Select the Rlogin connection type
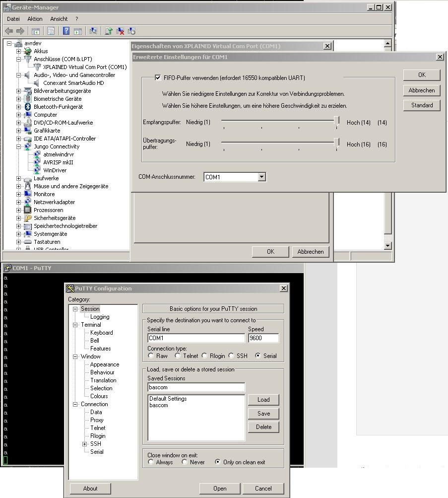The height and width of the screenshot is (498, 448). 204,356
